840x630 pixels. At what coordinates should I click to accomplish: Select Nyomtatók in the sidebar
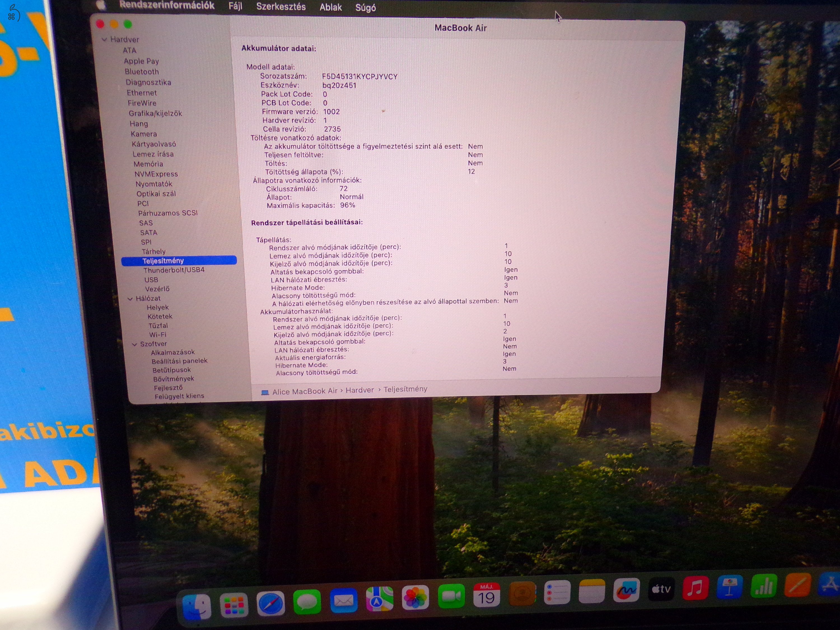(x=154, y=184)
